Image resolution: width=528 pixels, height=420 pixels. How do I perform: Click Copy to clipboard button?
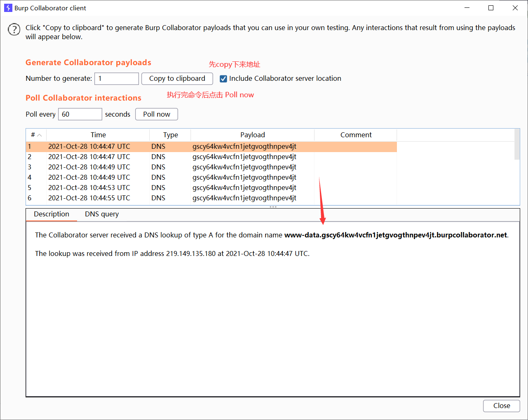click(x=177, y=79)
